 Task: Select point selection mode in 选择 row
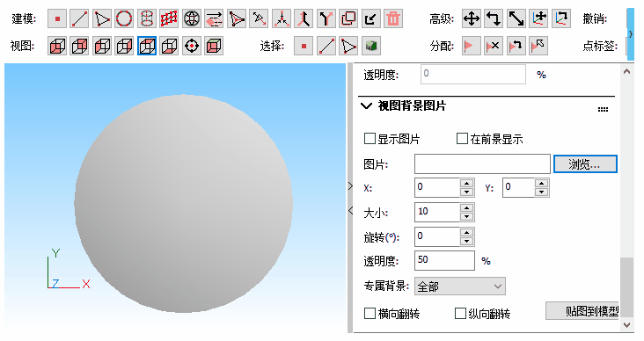pos(304,46)
